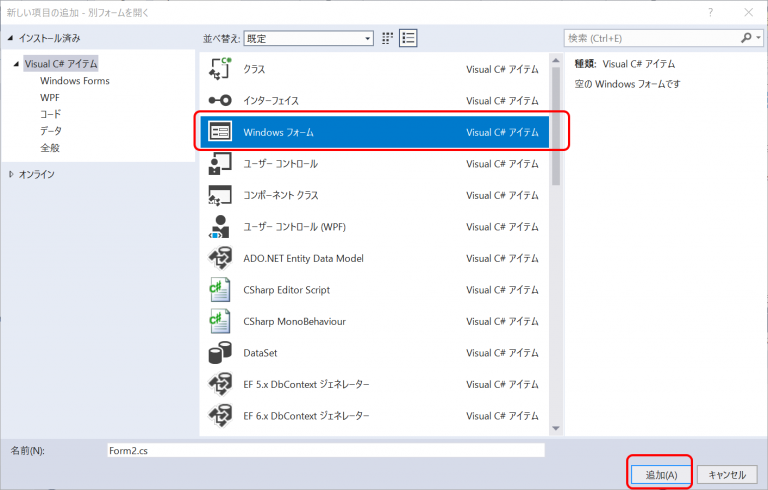Select the WPF category

click(49, 98)
